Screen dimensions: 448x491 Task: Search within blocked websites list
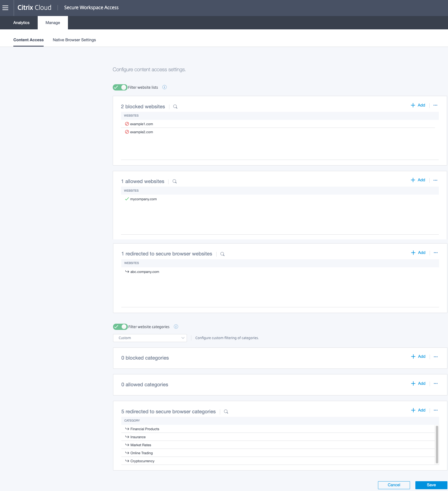[175, 107]
